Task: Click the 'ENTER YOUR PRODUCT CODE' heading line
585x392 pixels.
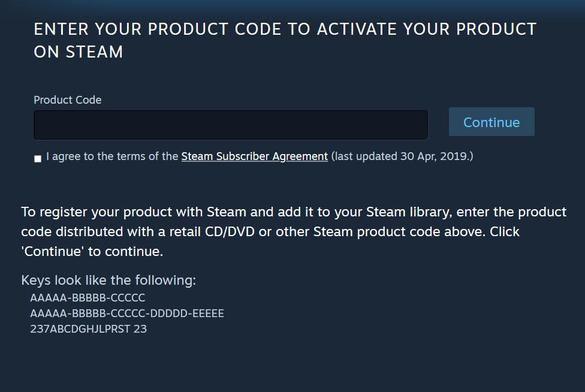Action: click(285, 29)
